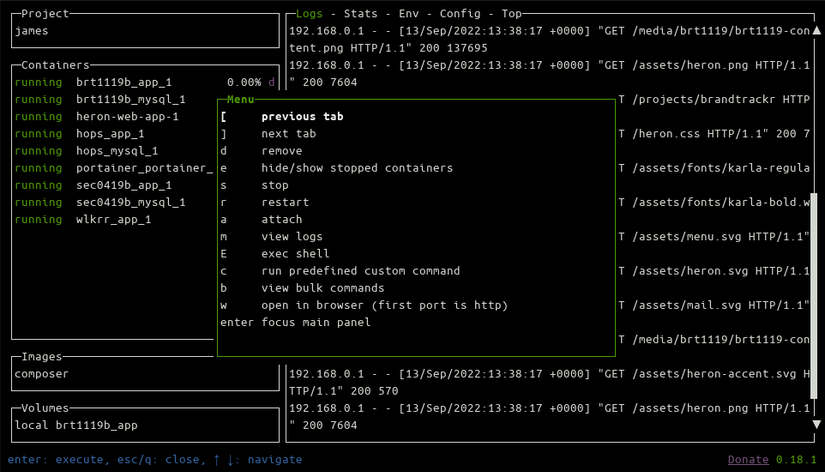Open the Env tab
This screenshot has width=825, height=472.
tap(409, 14)
